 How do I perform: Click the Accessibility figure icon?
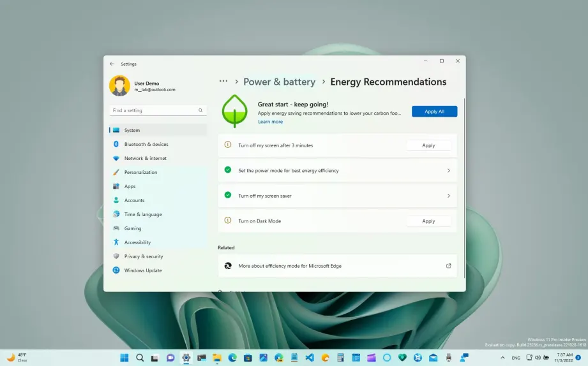point(116,242)
